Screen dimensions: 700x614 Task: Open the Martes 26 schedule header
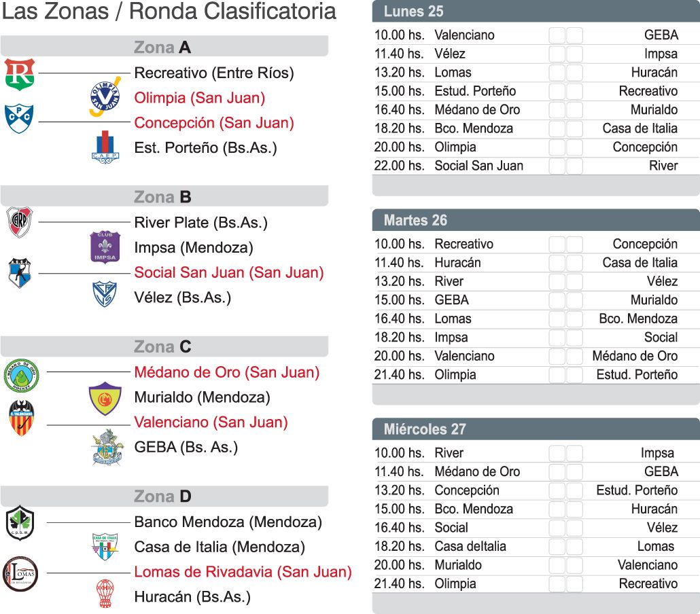536,220
